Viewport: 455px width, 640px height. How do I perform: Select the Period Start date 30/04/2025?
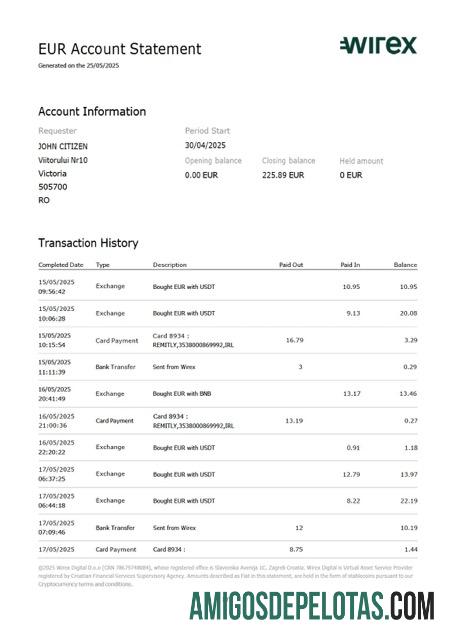pos(205,145)
